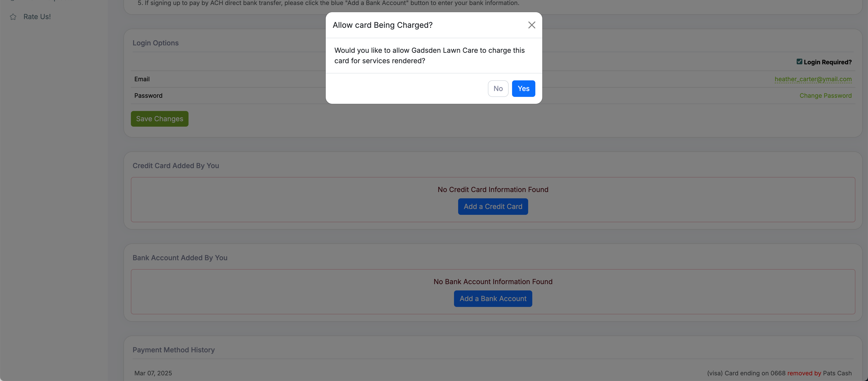The image size is (868, 381).
Task: Click the No Credit Card Information Found message
Action: 493,189
